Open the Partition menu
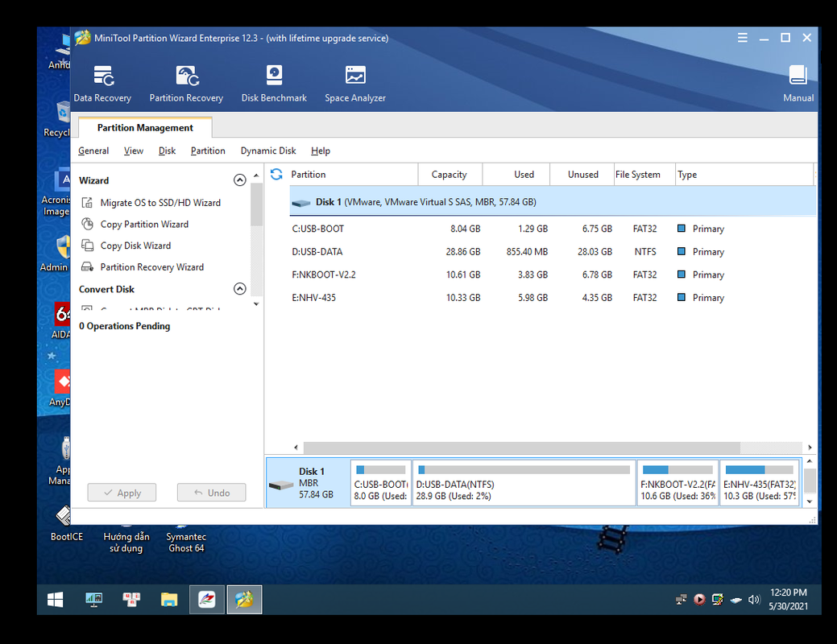This screenshot has height=644, width=837. pos(208,151)
